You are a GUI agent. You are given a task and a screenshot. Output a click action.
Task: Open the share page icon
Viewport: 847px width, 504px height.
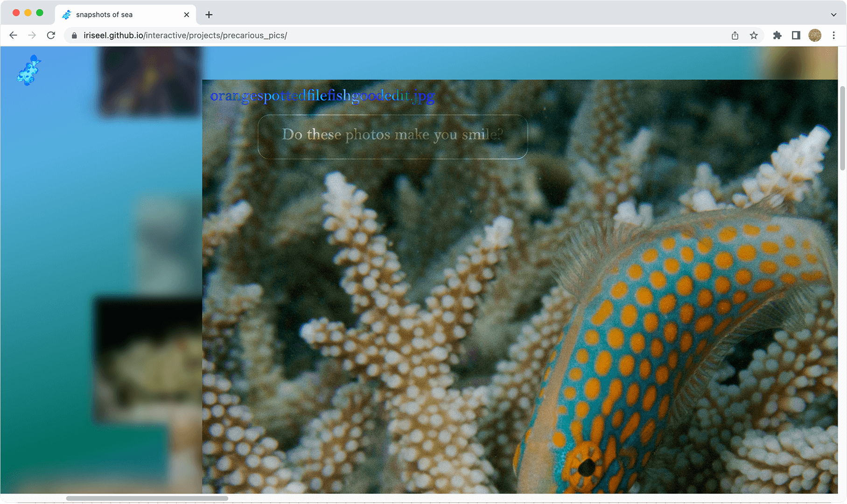tap(735, 35)
